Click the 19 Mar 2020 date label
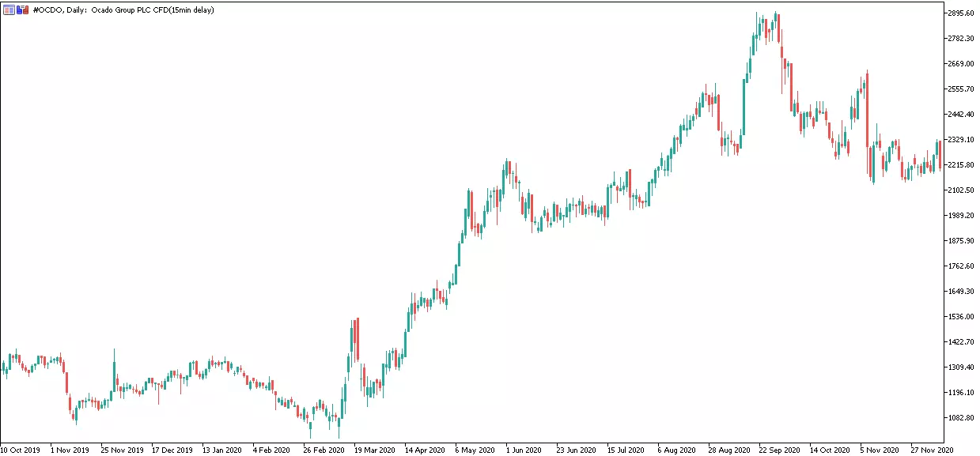 point(375,450)
